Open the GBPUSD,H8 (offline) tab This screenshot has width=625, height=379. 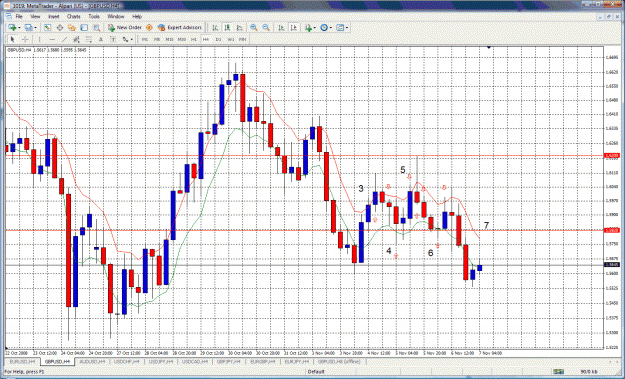point(339,362)
